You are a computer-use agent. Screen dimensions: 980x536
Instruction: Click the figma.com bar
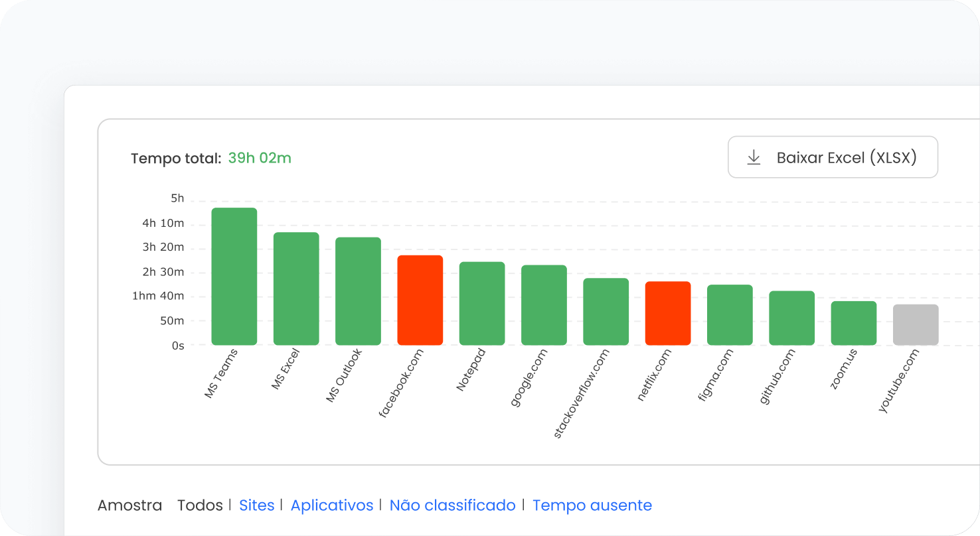[x=730, y=315]
